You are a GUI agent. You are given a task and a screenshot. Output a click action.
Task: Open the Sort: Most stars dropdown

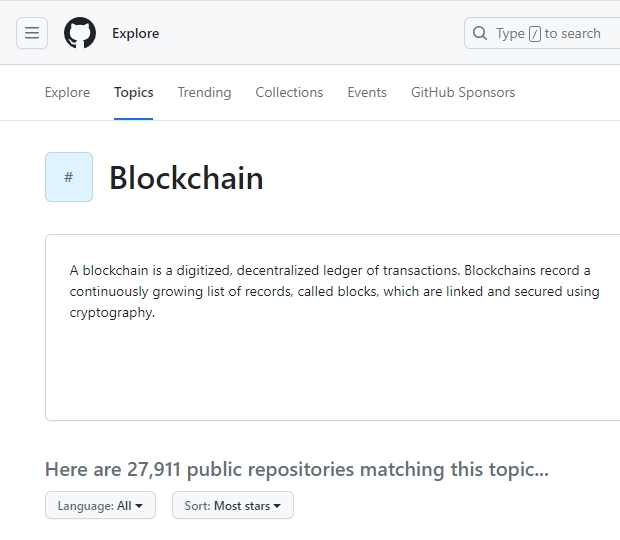point(232,506)
